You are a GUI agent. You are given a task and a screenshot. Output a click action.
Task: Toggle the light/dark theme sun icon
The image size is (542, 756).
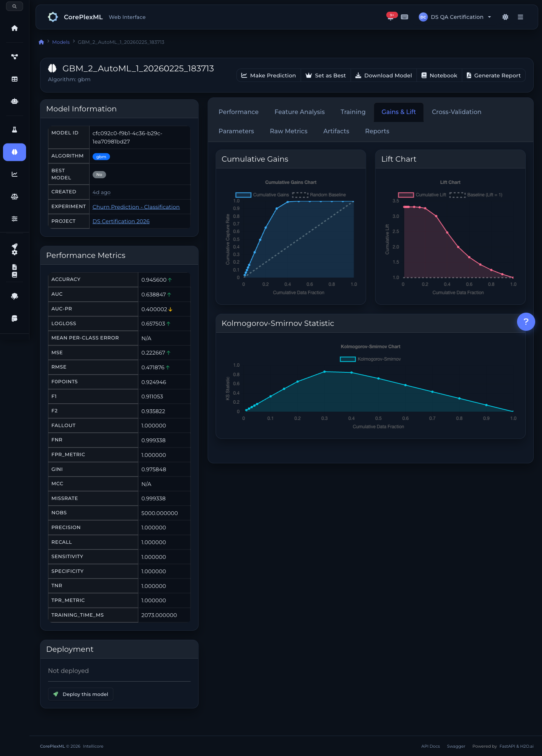(x=505, y=17)
